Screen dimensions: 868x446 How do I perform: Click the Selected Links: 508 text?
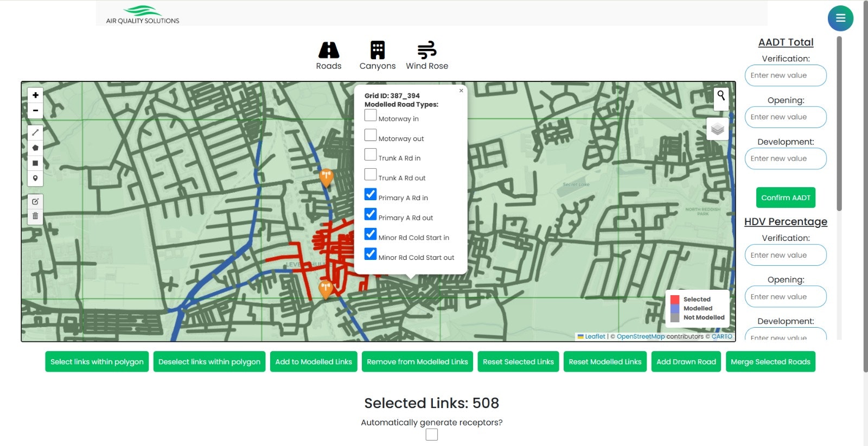coord(432,403)
